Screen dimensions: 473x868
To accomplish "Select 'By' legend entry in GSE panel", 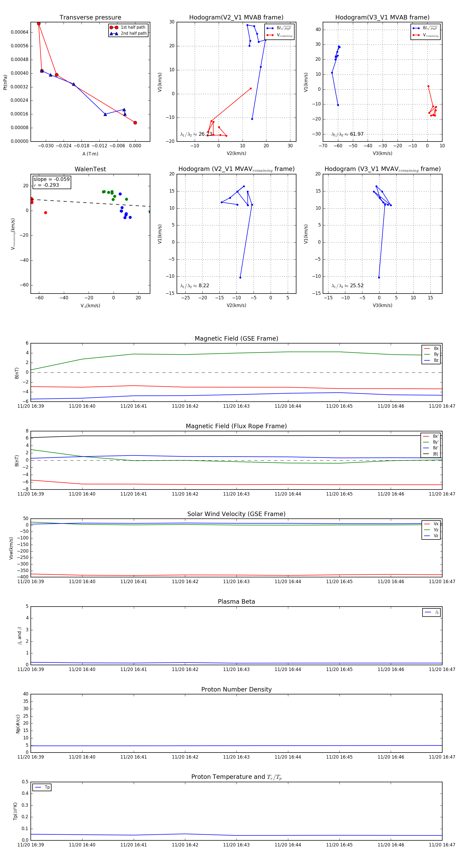I will 431,354.
